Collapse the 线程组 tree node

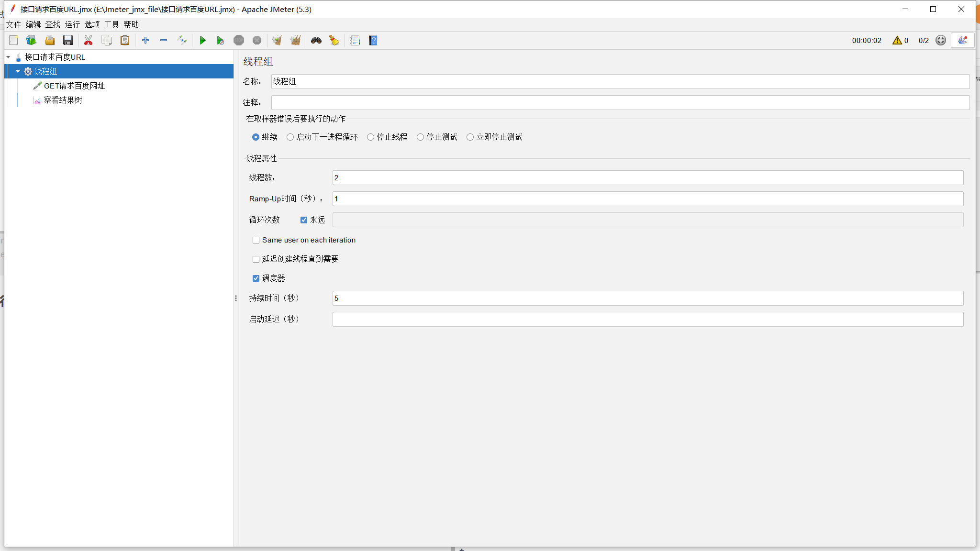[x=18, y=71]
